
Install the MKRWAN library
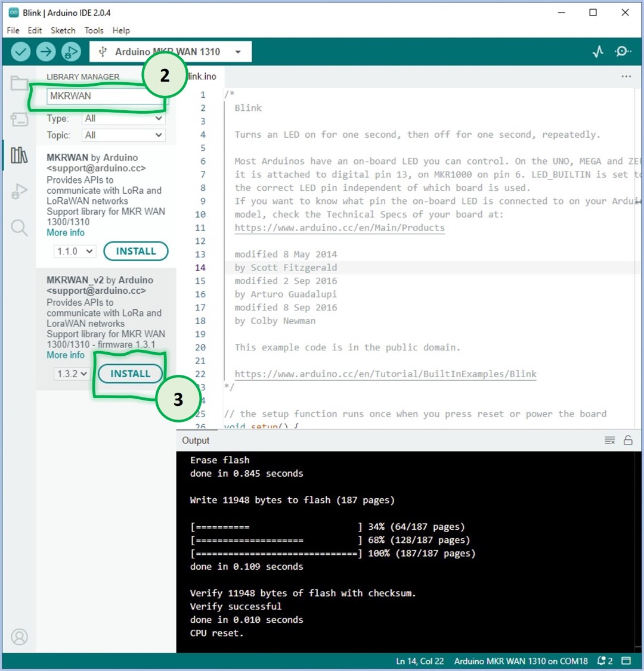(136, 251)
